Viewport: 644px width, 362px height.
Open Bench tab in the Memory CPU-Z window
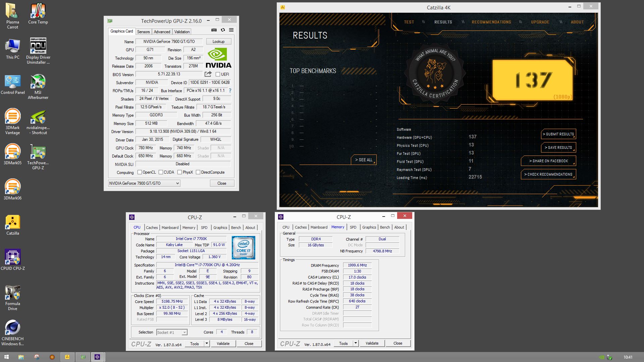[385, 227]
